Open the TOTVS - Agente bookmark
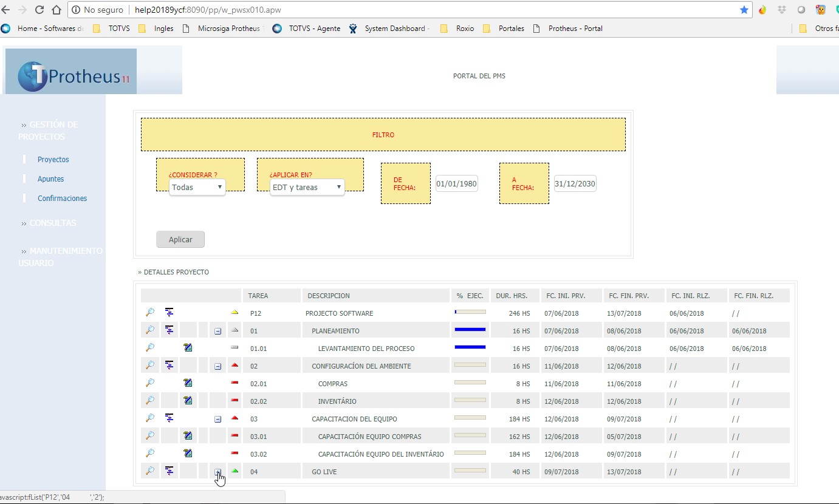The image size is (839, 504). click(x=307, y=29)
